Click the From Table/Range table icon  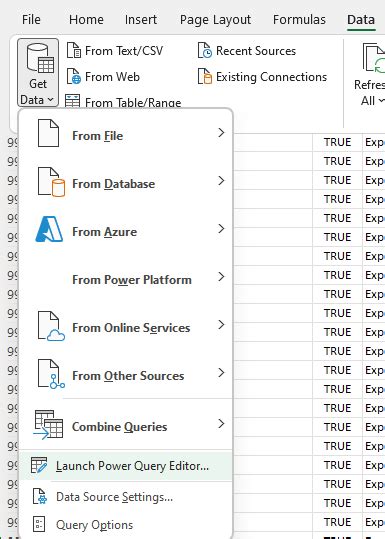pos(73,101)
